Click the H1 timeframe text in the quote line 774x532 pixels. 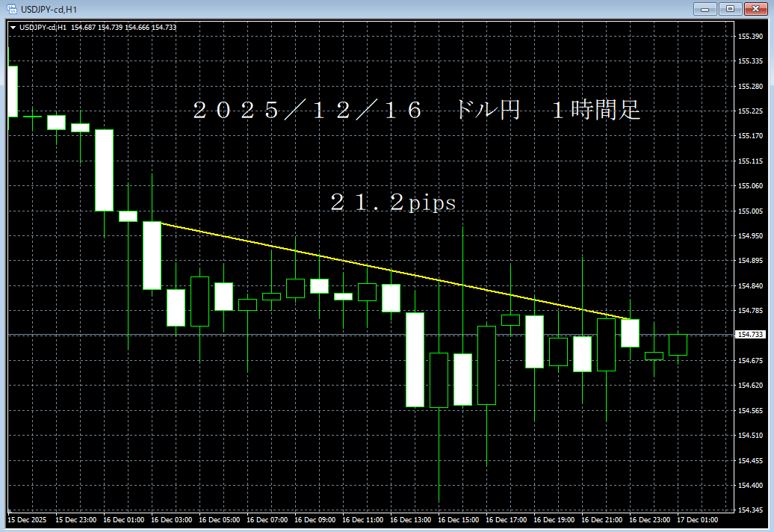tap(62, 26)
